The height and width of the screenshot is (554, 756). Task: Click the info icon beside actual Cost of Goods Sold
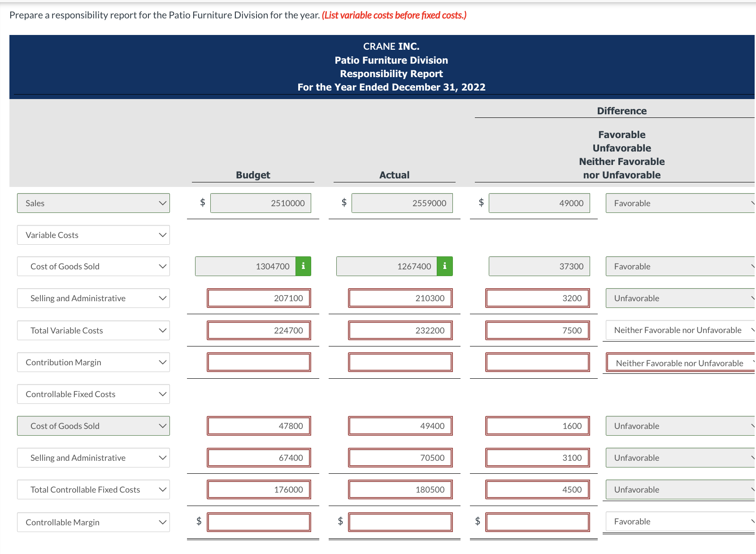(x=444, y=266)
